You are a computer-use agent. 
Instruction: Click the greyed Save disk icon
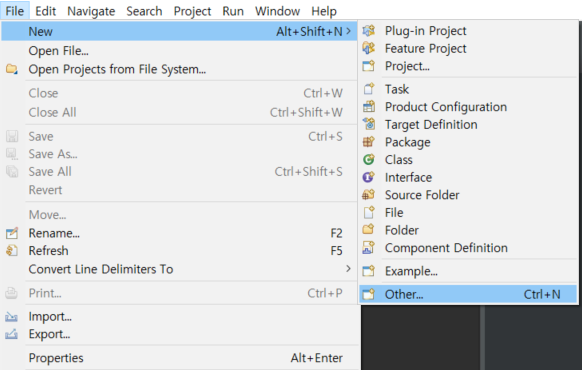click(x=12, y=136)
